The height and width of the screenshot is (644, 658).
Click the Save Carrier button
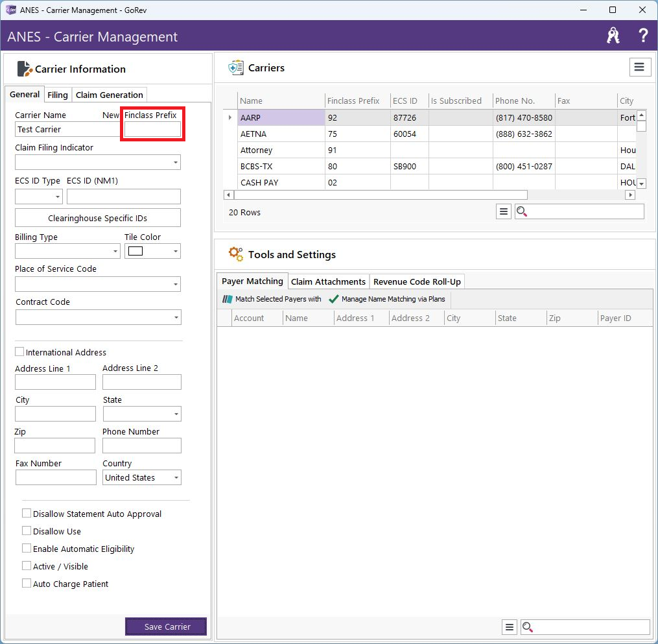coord(166,626)
